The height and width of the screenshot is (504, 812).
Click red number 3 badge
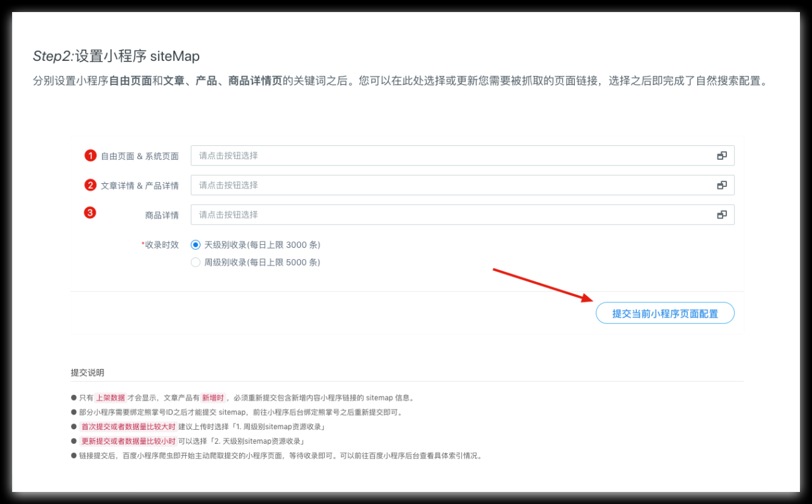pos(90,212)
